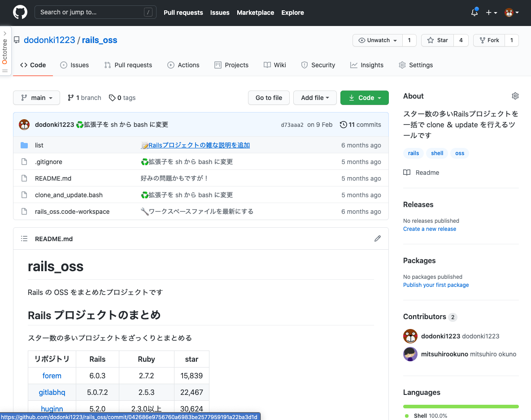
Task: Click the GitHub Octocat logo
Action: coord(20,13)
